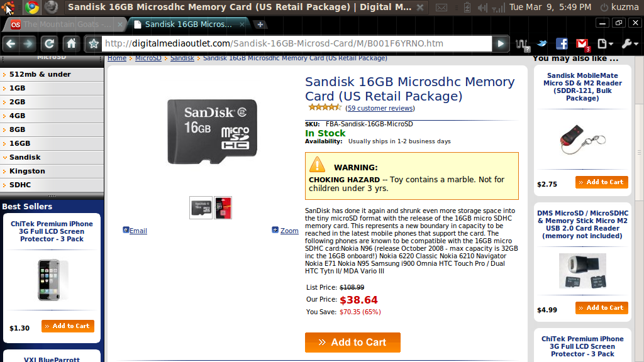The height and width of the screenshot is (362, 644).
Task: Click the back navigation arrow
Action: pos(11,43)
